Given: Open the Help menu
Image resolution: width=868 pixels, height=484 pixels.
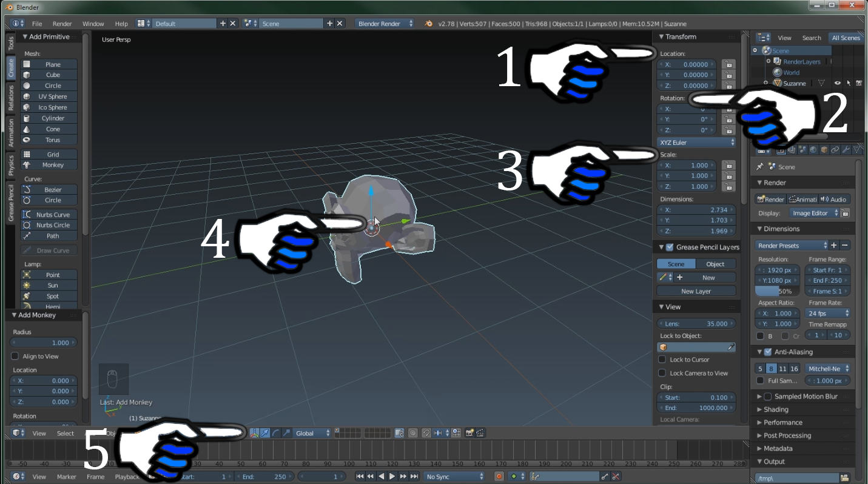Looking at the screenshot, I should coord(121,24).
